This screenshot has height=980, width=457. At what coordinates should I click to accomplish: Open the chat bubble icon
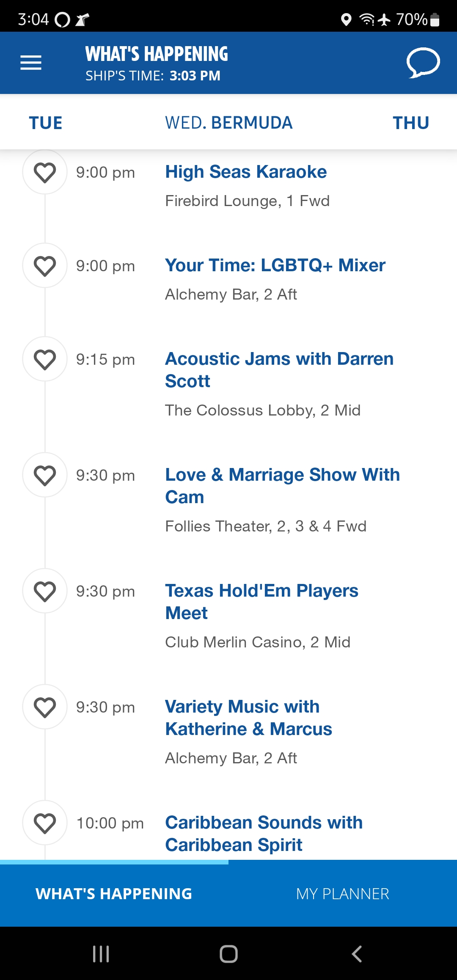(423, 63)
